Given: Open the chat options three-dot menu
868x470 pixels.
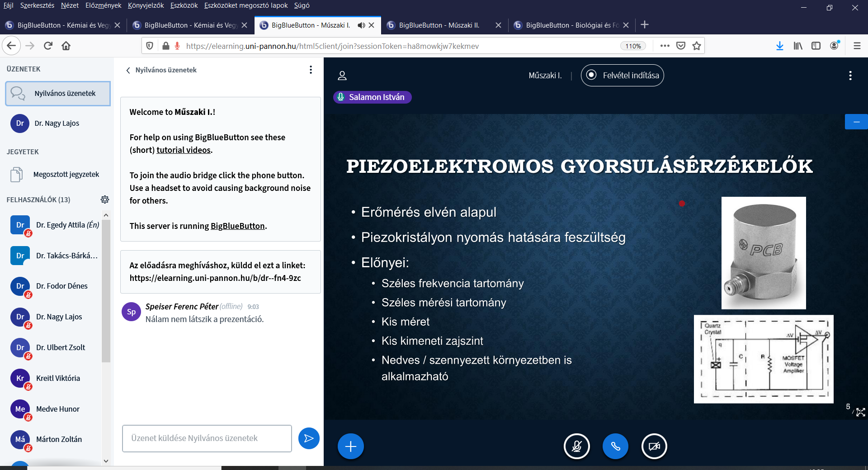Looking at the screenshot, I should coord(311,70).
